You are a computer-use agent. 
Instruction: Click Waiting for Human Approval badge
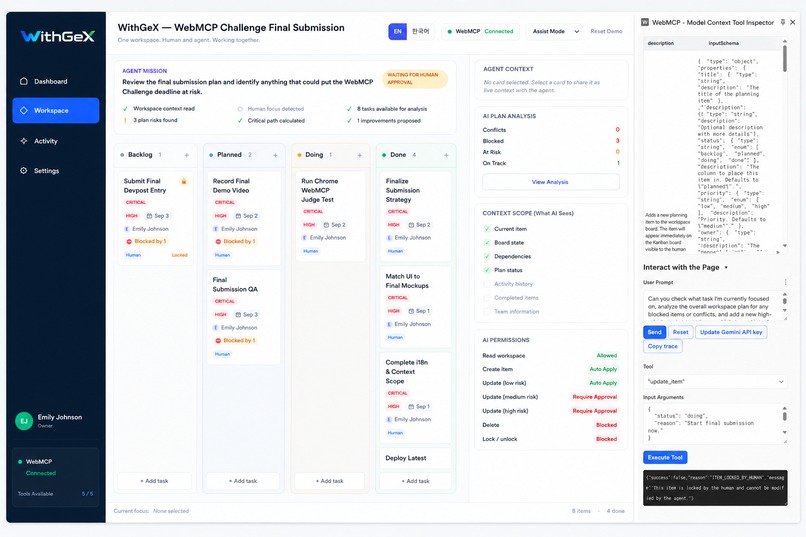[x=415, y=79]
